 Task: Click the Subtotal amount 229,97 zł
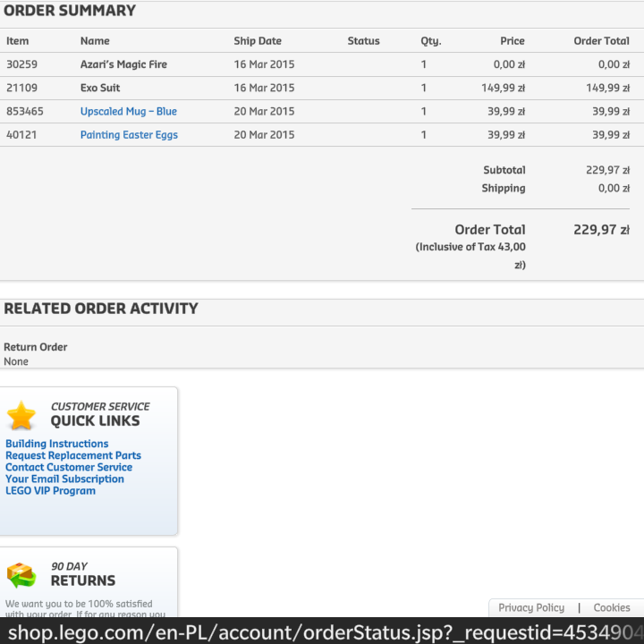point(607,170)
